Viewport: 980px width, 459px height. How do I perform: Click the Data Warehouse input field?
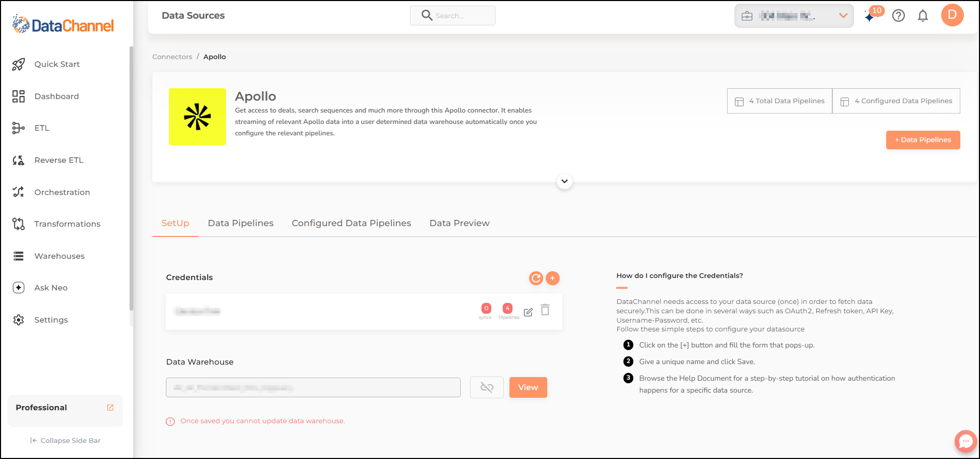[x=313, y=387]
